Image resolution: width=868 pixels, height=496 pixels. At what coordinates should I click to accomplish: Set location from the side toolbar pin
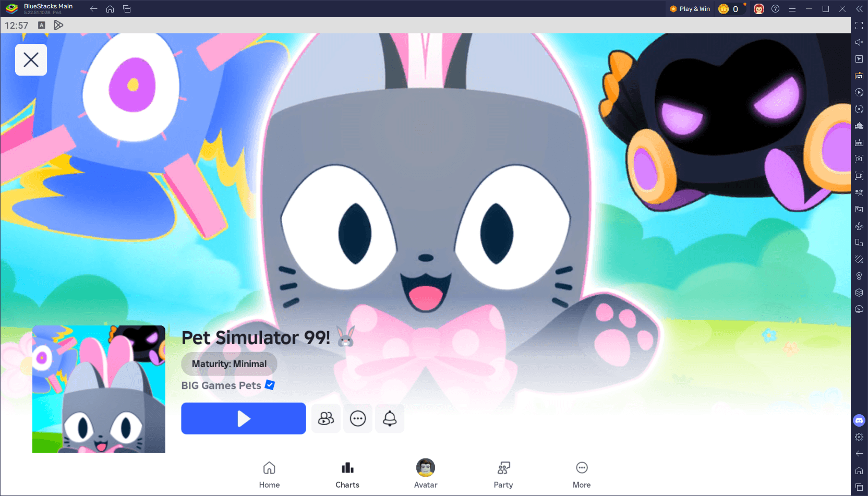pos(859,276)
